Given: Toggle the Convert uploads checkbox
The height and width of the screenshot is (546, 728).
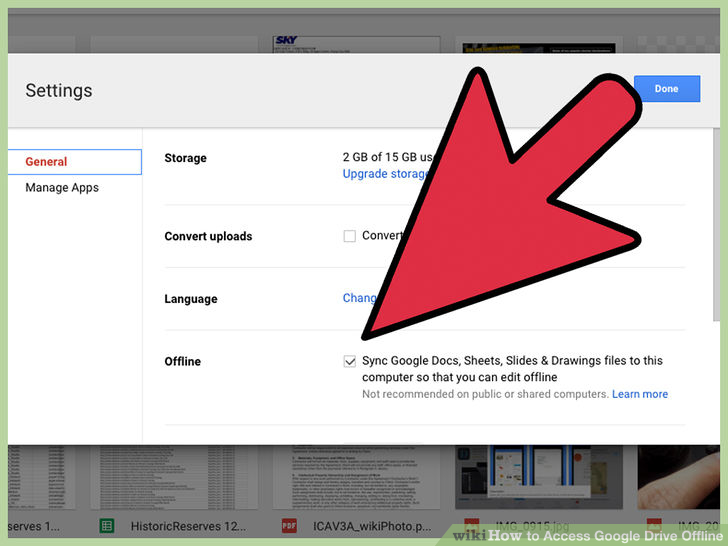Looking at the screenshot, I should point(350,236).
